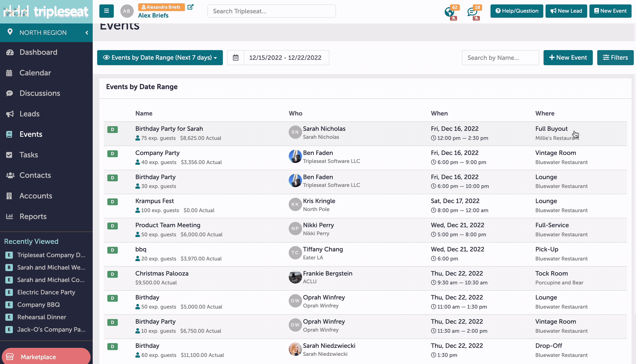Open recently viewed Sarah and Michael Co...

51,280
